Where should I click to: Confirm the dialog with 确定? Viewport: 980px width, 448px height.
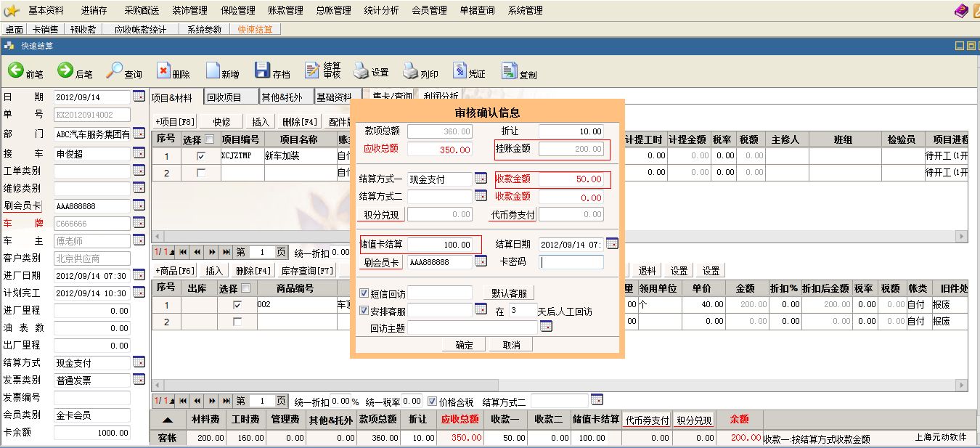pos(464,345)
